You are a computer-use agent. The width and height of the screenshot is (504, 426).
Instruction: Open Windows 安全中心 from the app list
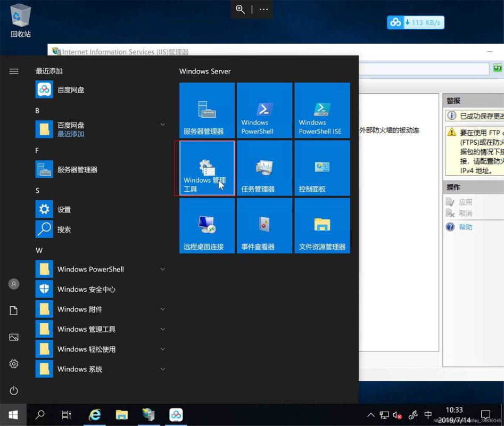(85, 289)
